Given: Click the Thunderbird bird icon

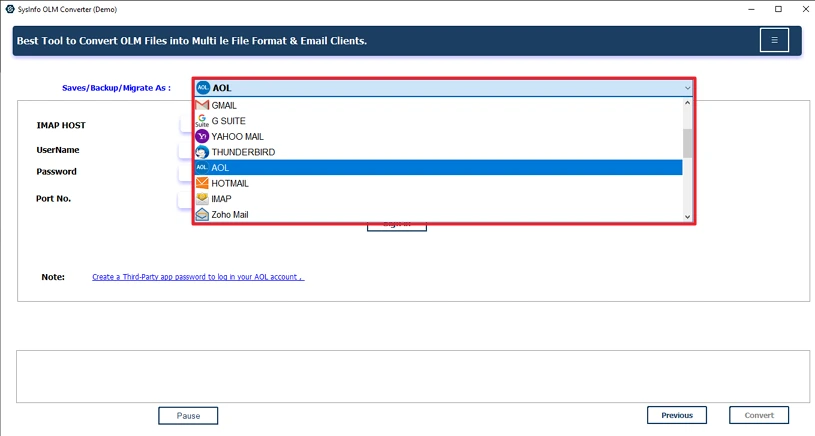Looking at the screenshot, I should tap(202, 152).
